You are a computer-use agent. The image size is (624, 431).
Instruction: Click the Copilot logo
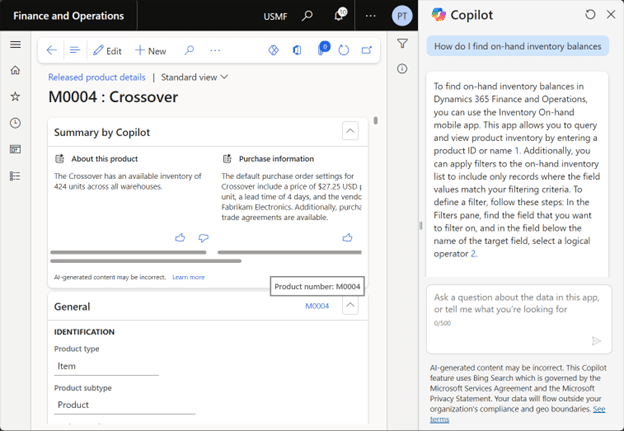439,15
